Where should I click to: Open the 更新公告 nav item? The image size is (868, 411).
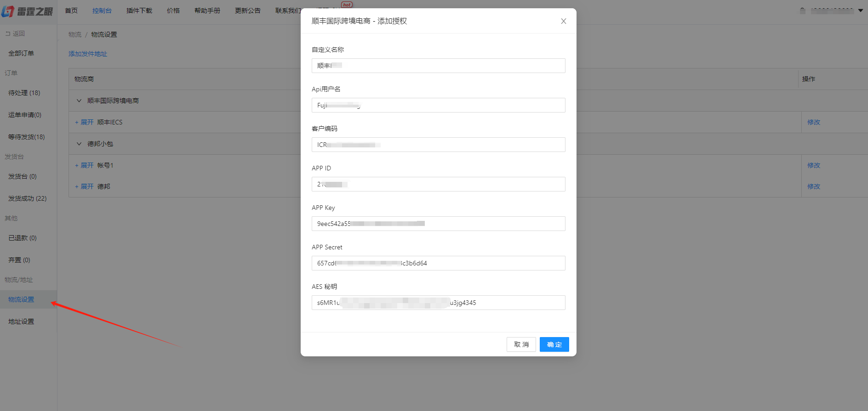click(x=248, y=11)
